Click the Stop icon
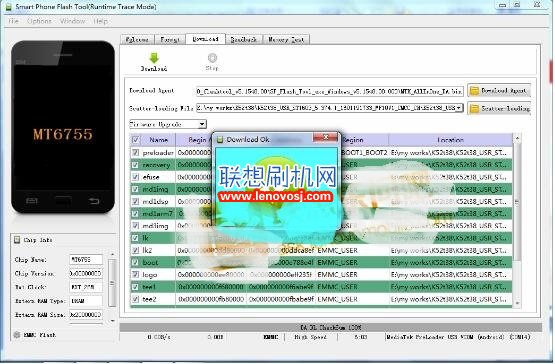The image size is (555, 364). [212, 57]
